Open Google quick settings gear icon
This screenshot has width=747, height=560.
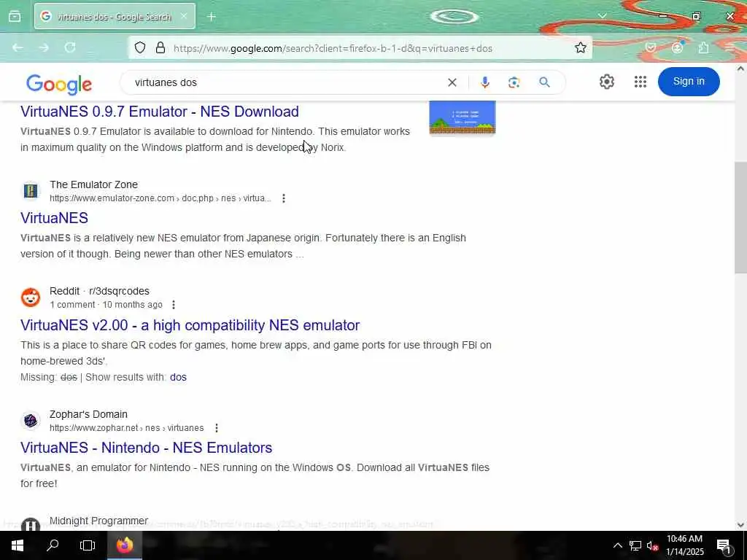[606, 82]
